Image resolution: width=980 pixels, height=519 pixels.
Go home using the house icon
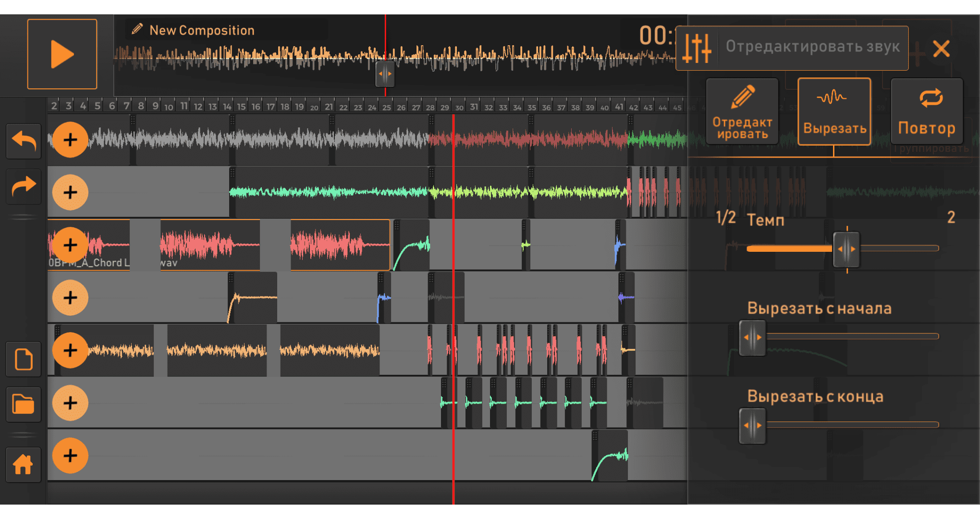(x=24, y=464)
